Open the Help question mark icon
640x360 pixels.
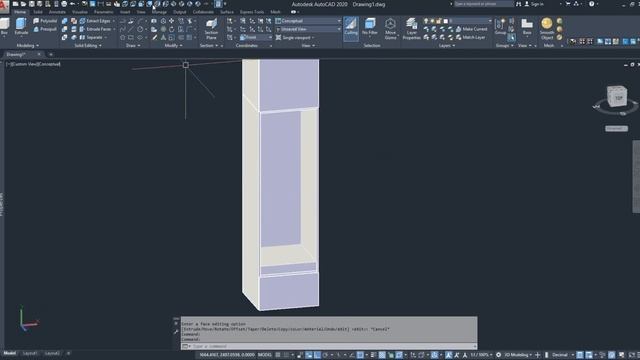(591, 4)
